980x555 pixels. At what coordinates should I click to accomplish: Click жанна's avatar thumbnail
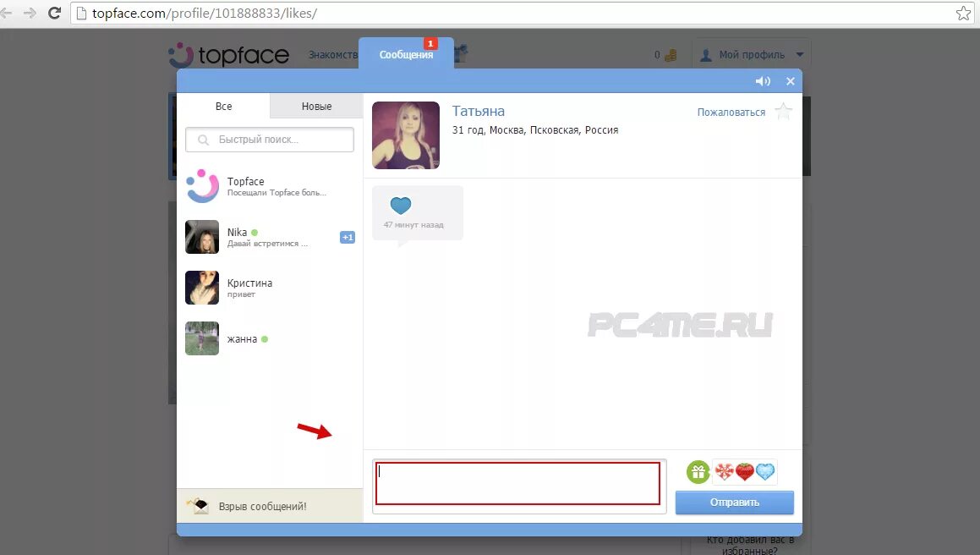202,338
